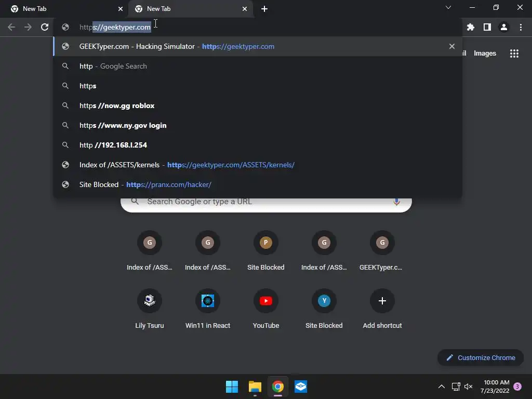
Task: Select 'https //www.ny.gov login' suggestion
Action: 258,125
